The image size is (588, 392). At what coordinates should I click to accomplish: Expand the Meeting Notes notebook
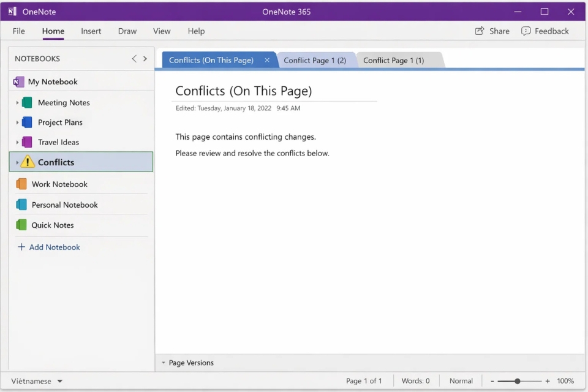click(17, 102)
